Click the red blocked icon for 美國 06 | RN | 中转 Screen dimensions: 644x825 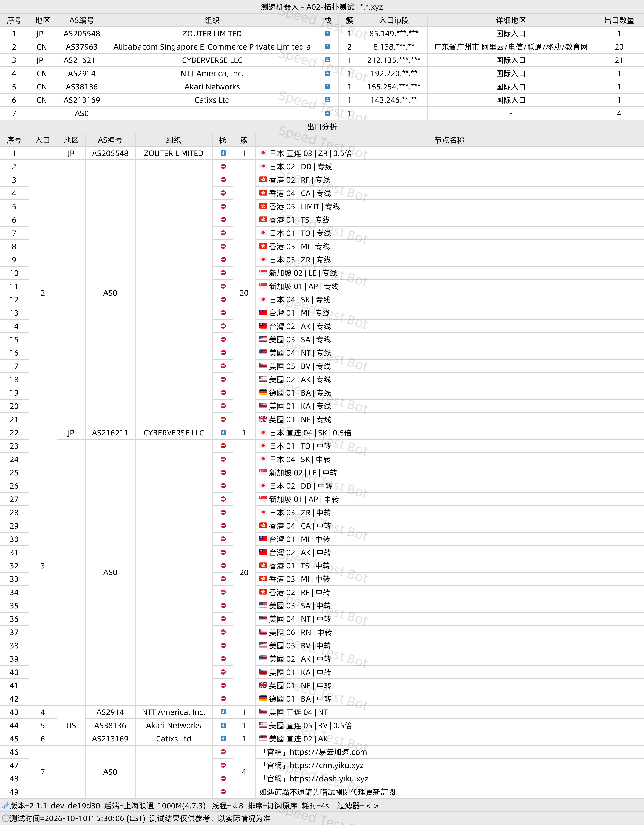tap(223, 632)
